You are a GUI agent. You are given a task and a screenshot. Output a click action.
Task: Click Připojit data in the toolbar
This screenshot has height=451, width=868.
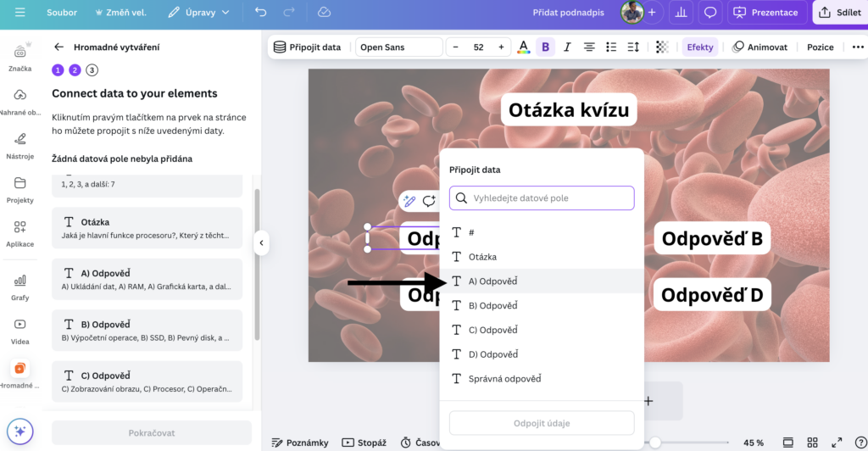pyautogui.click(x=307, y=47)
